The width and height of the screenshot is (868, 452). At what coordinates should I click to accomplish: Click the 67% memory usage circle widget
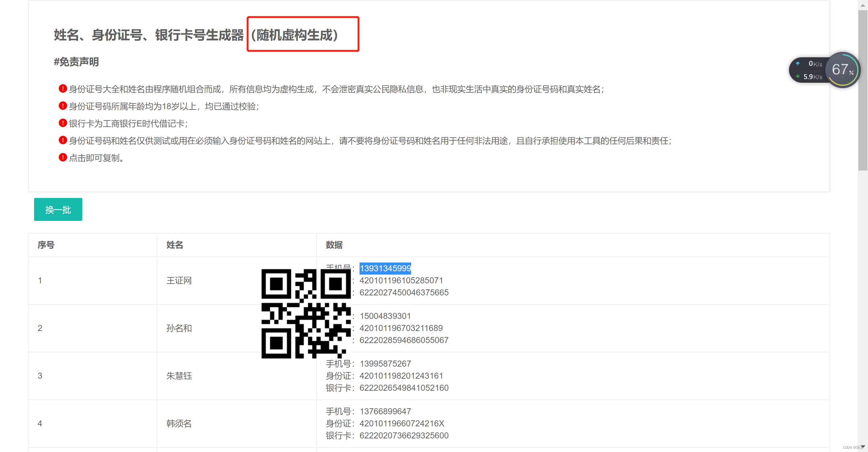[x=842, y=70]
